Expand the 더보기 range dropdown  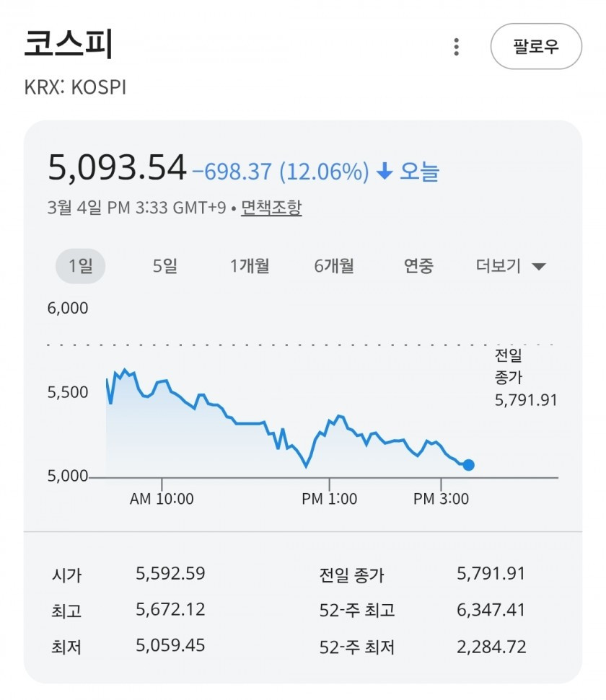click(x=511, y=266)
